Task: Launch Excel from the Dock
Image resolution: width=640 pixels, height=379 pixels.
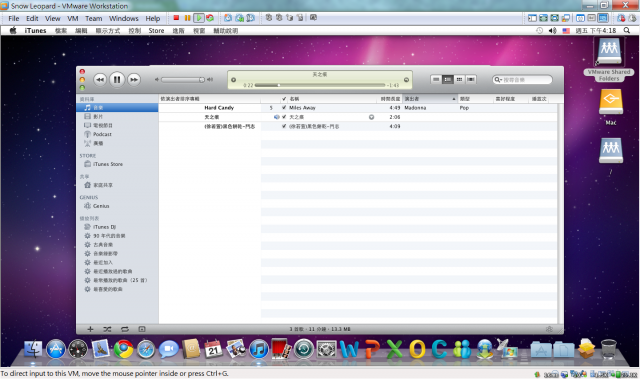Action: pyautogui.click(x=394, y=350)
